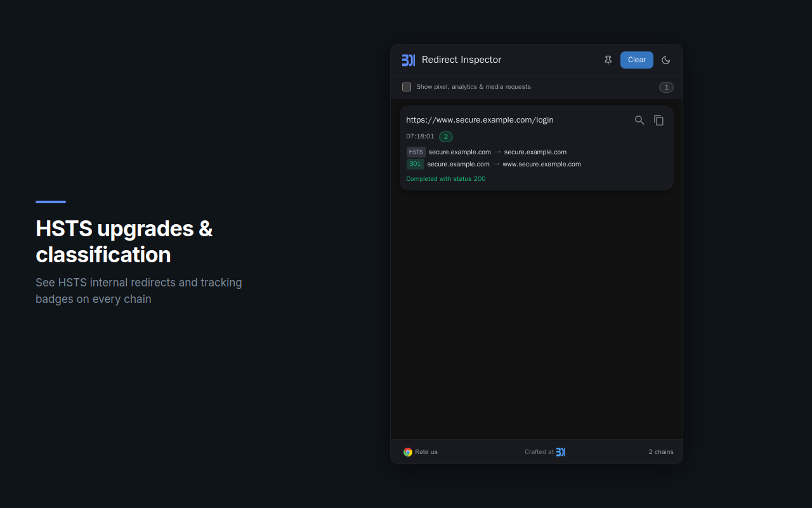Click the Chrome icon beside Rate us
This screenshot has height=508, width=812.
tap(407, 451)
